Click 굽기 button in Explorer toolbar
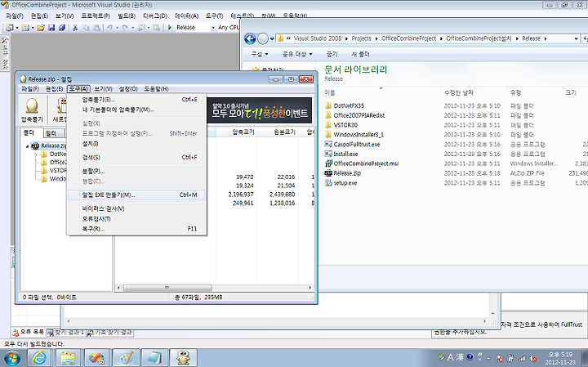Image resolution: width=588 pixels, height=367 pixels. click(332, 54)
